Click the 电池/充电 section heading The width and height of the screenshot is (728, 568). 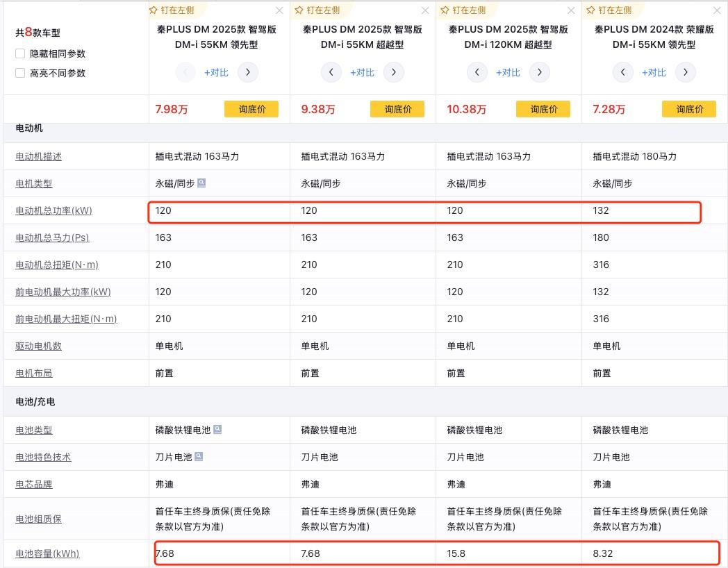coord(35,401)
